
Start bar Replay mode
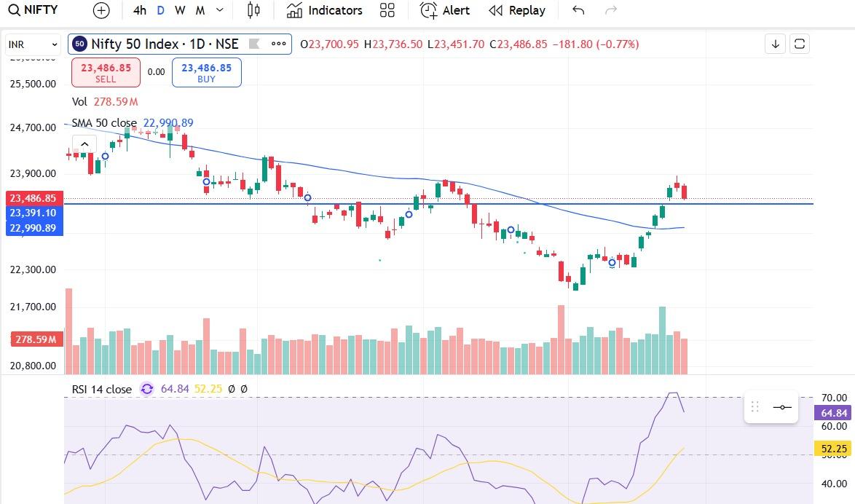tap(517, 10)
